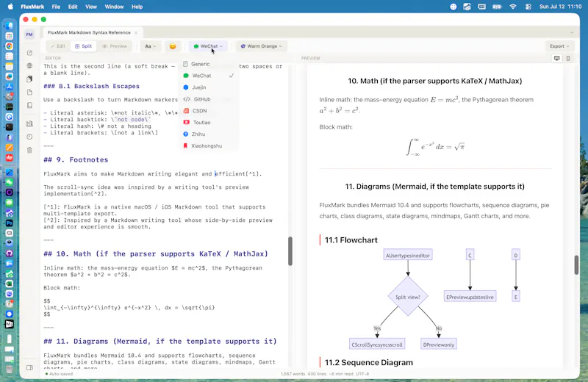Choose Juejin from the platform list

pos(208,87)
